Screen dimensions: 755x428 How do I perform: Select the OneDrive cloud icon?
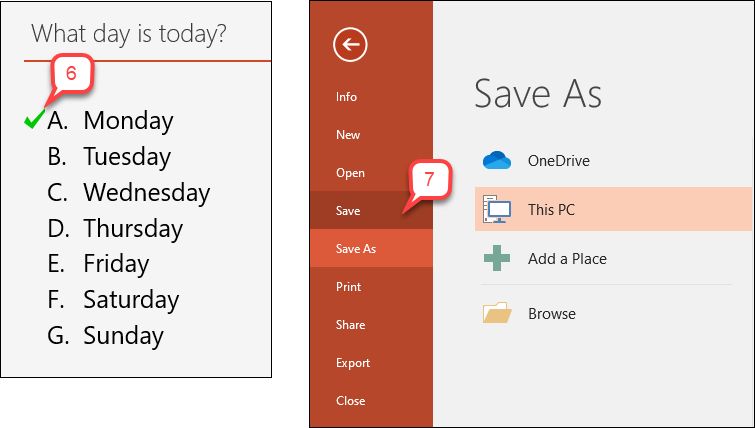tap(496, 160)
